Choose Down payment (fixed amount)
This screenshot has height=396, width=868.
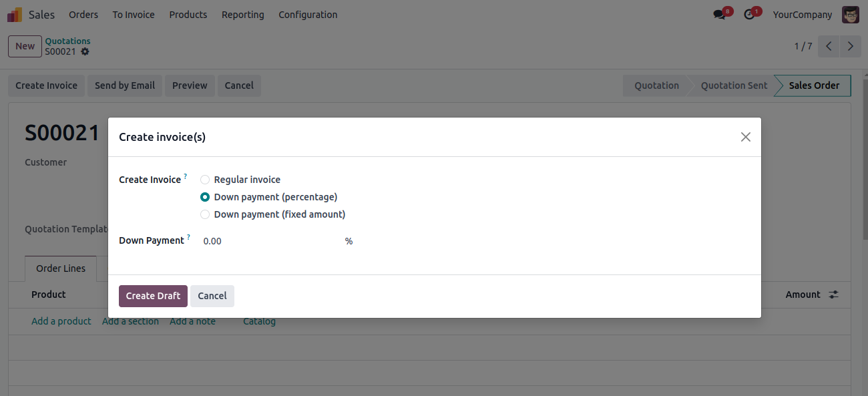coord(273,214)
